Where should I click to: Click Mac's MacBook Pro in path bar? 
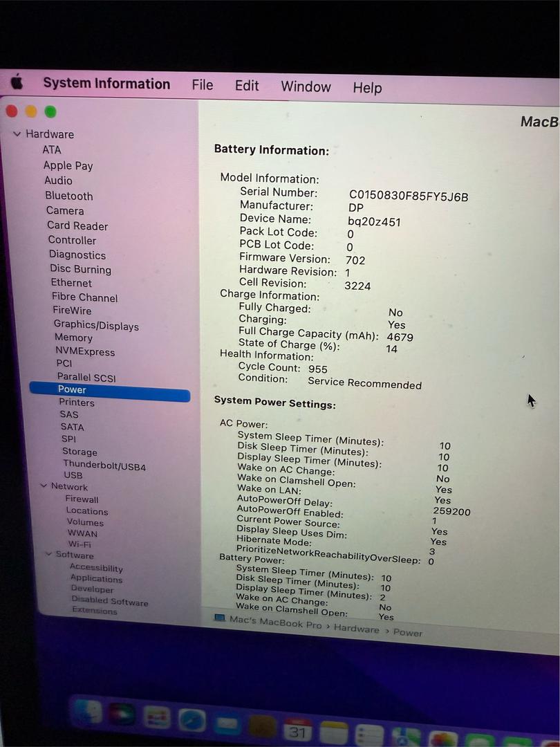[x=276, y=622]
